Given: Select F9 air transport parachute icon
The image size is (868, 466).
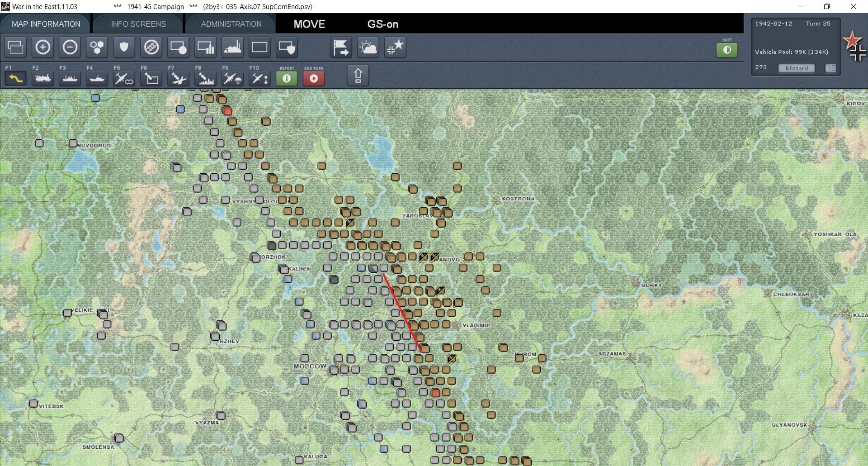Looking at the screenshot, I should tap(233, 78).
